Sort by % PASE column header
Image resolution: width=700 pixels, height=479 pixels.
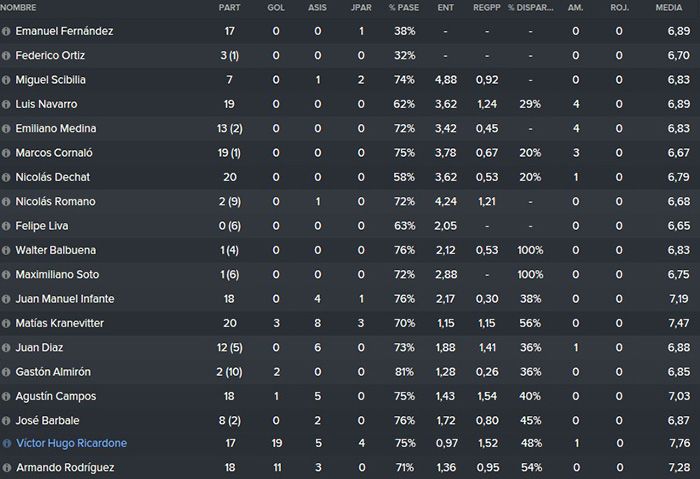click(x=404, y=8)
